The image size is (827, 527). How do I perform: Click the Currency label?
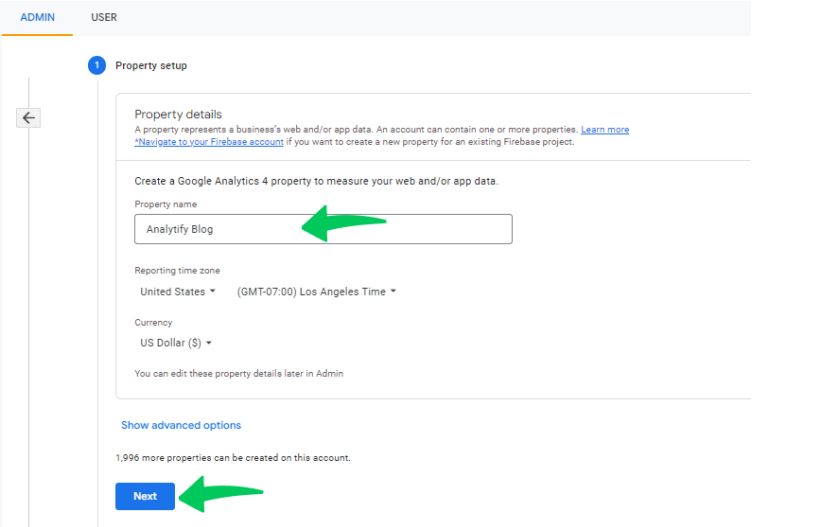(x=153, y=322)
